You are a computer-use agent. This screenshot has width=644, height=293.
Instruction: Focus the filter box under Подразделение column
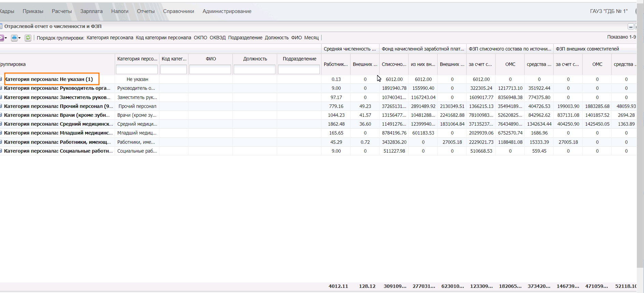coord(299,69)
